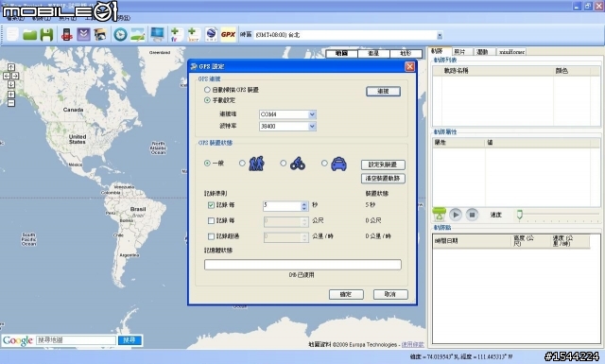Open the GMT+08:00 time zone dropdown
The width and height of the screenshot is (605, 364).
440,36
